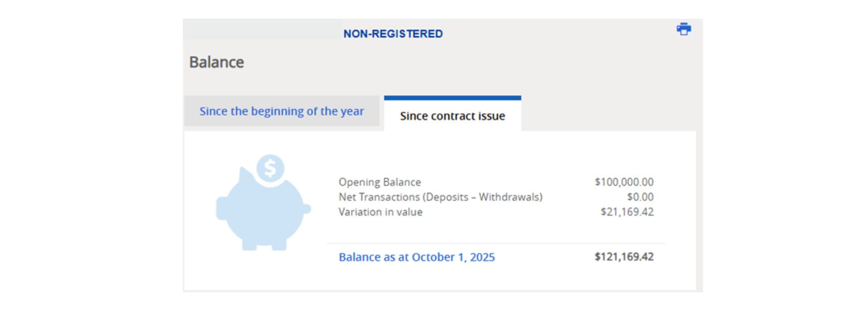
Task: Switch to Since the beginning of the year tab
Action: coord(282,111)
